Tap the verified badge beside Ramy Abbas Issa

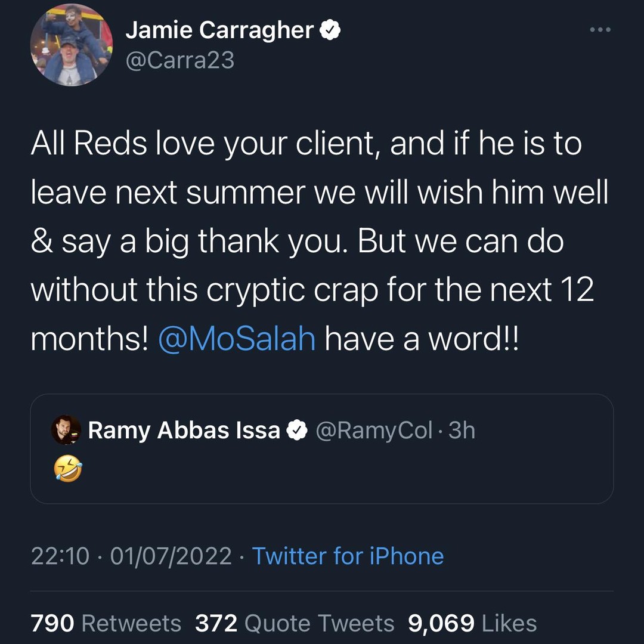[297, 430]
